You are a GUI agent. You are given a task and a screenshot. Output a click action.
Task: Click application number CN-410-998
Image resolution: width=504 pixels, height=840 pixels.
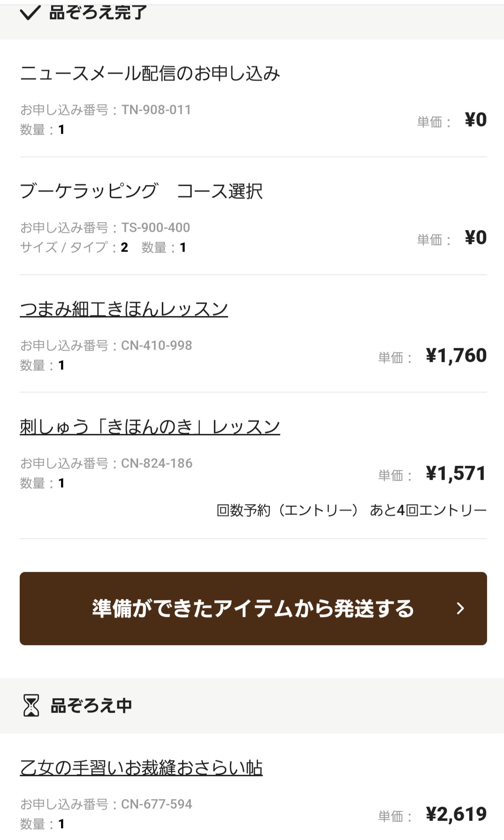coord(156,346)
